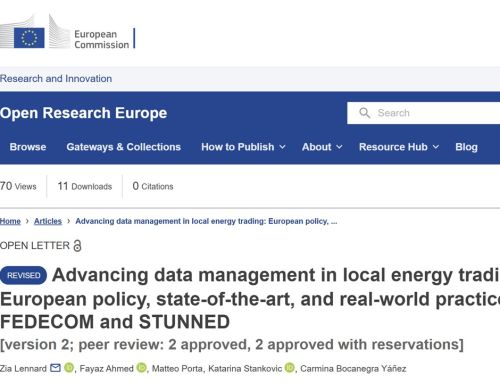Go to Home breadcrumb link
Screen dimensions: 500x383
click(10, 221)
